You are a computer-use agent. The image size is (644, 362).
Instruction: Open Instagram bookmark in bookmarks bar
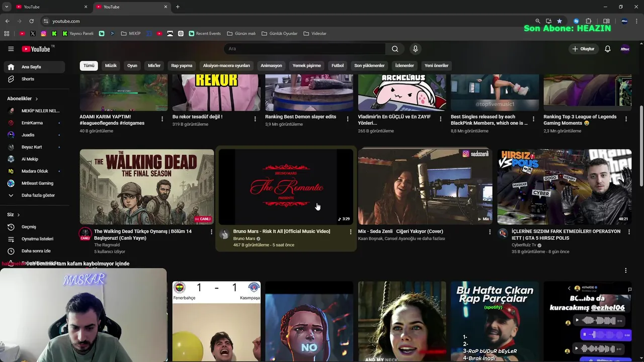(x=43, y=34)
